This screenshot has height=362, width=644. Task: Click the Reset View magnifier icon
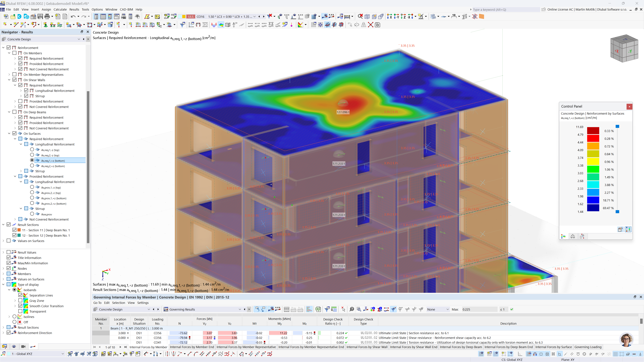[360, 16]
